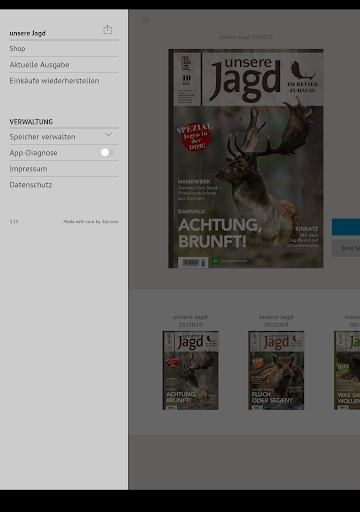The height and width of the screenshot is (512, 360).
Task: Toggle the App-Diagnose switch
Action: pyautogui.click(x=107, y=152)
